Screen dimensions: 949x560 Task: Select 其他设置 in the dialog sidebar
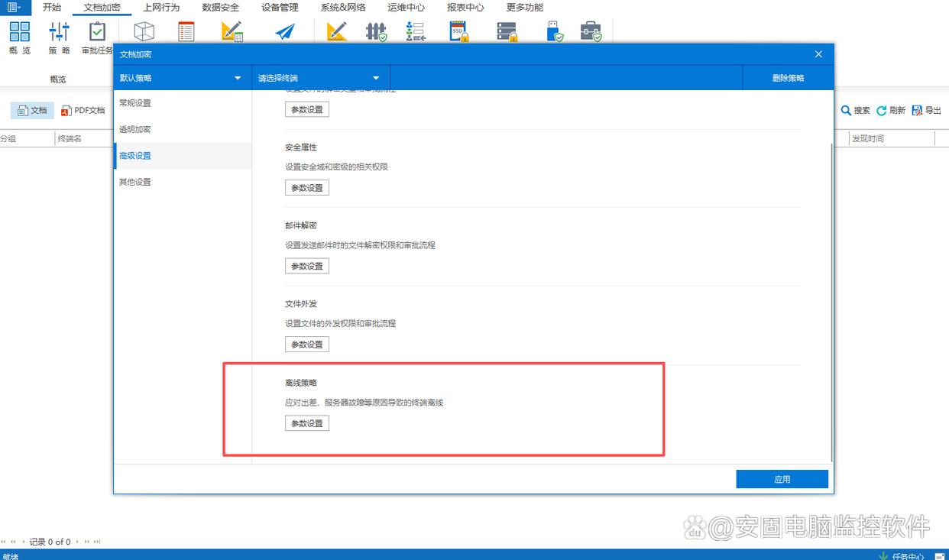(183, 182)
